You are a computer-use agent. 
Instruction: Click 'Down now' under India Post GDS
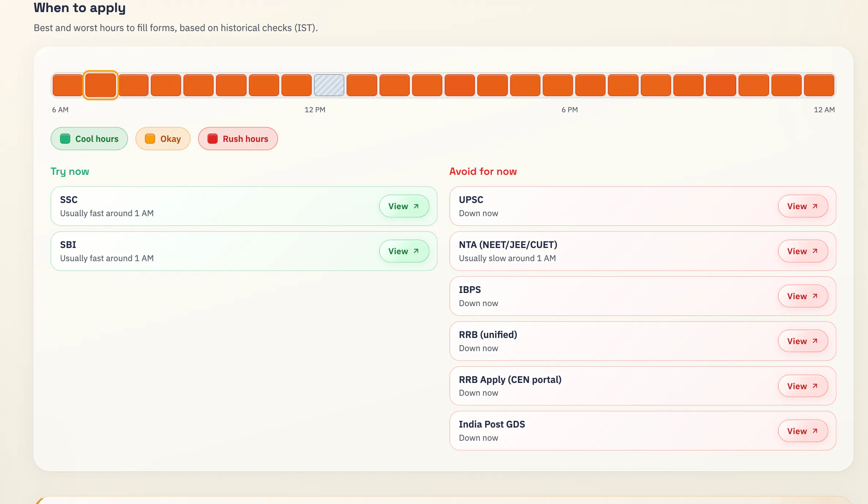coord(479,438)
